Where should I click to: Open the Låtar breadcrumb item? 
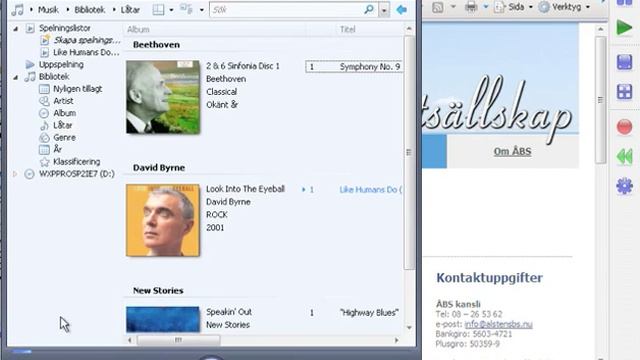[130, 10]
